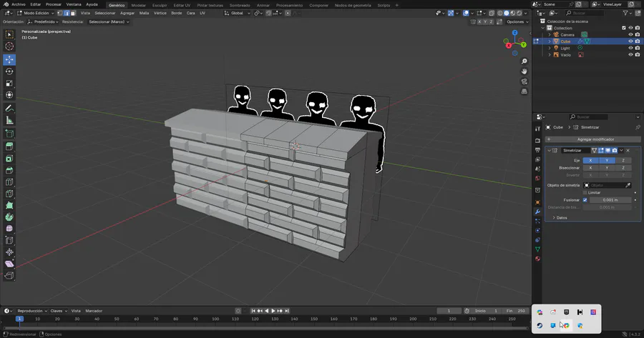This screenshot has width=644, height=338.
Task: Open the Object Data green triangle tab
Action: pos(537,249)
